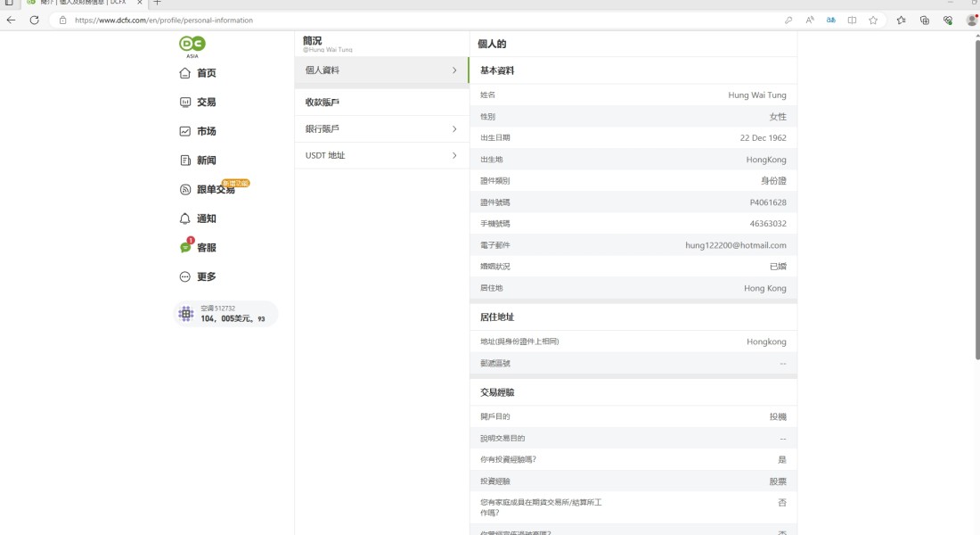Expand 銀行賬戶 chevron arrow
980x535 pixels.
[454, 129]
